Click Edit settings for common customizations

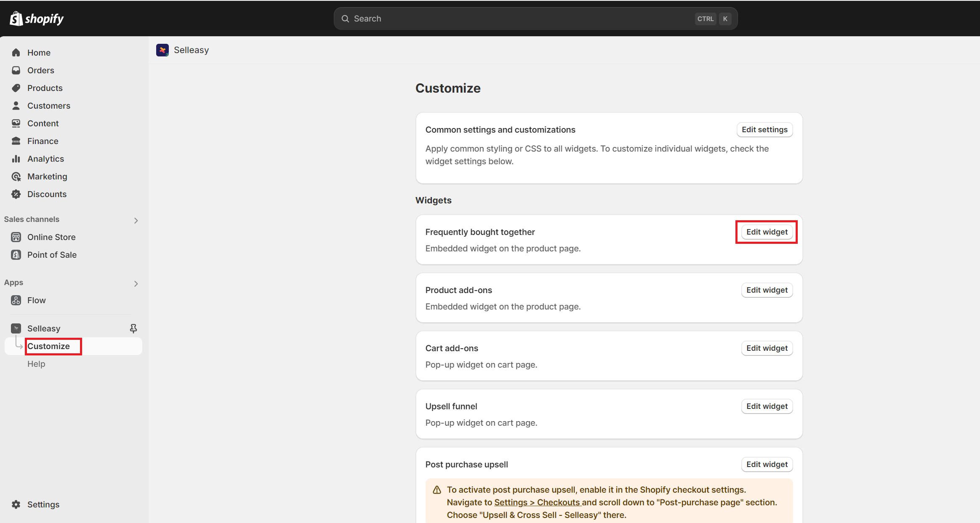764,130
